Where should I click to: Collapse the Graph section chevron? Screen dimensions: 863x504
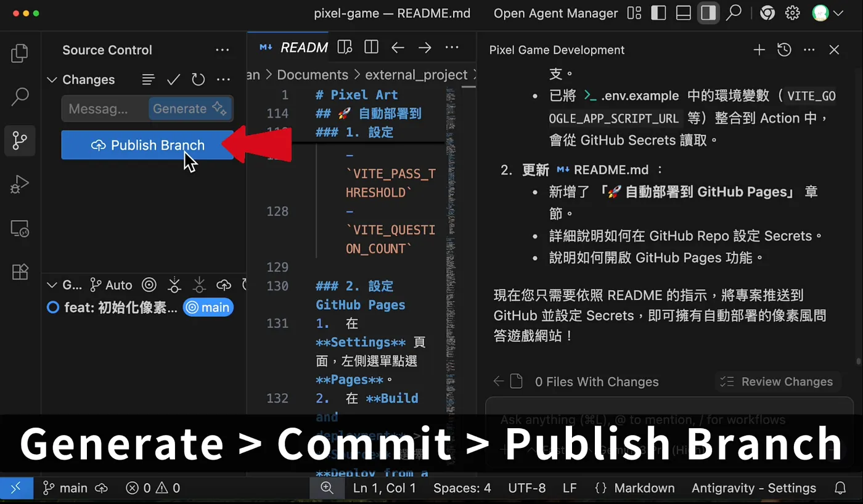[52, 285]
